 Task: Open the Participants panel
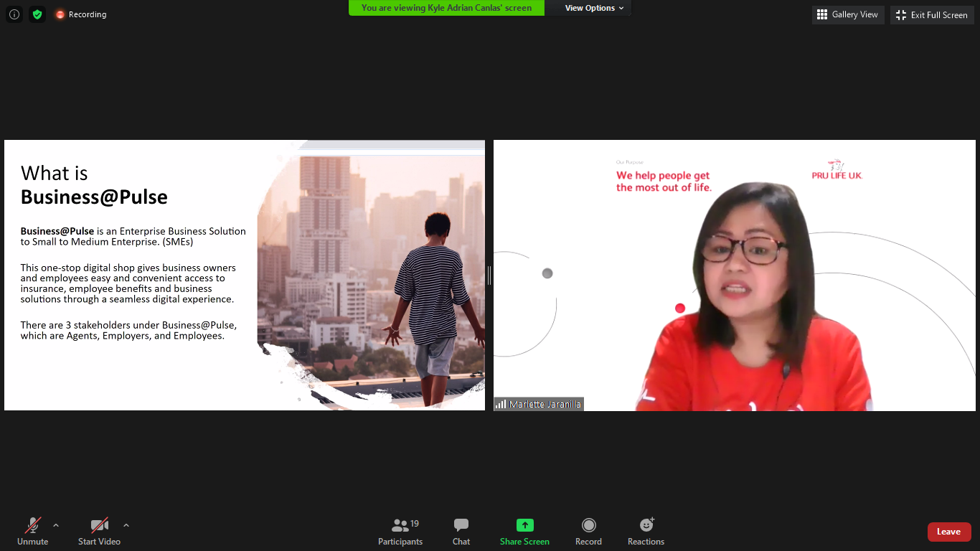[x=400, y=532]
